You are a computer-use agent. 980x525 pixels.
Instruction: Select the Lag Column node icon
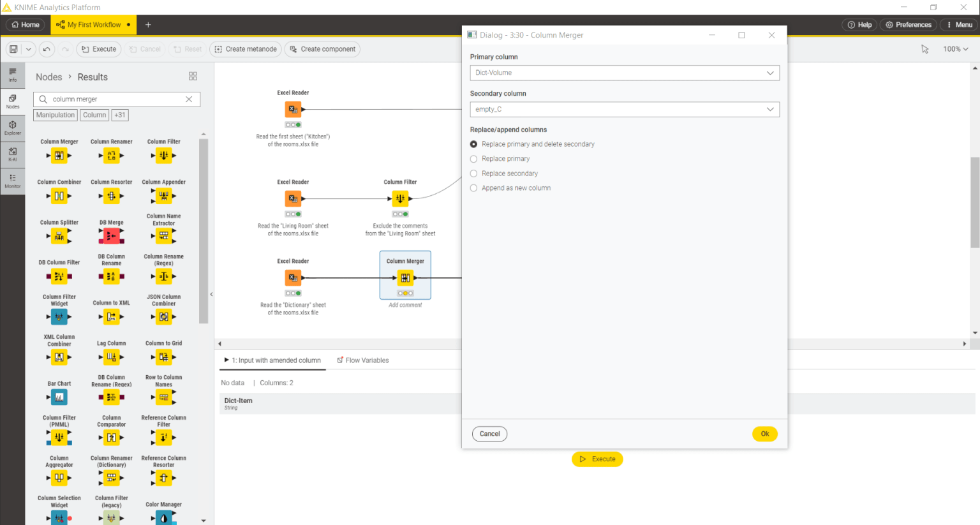click(x=112, y=357)
